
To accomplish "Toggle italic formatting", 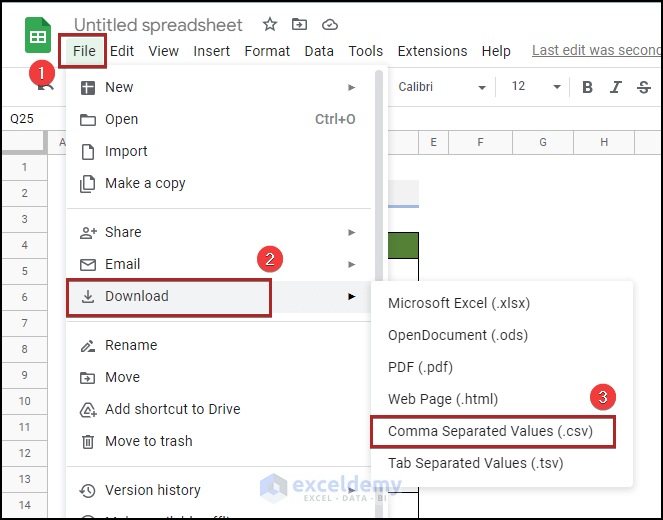I will pyautogui.click(x=615, y=87).
